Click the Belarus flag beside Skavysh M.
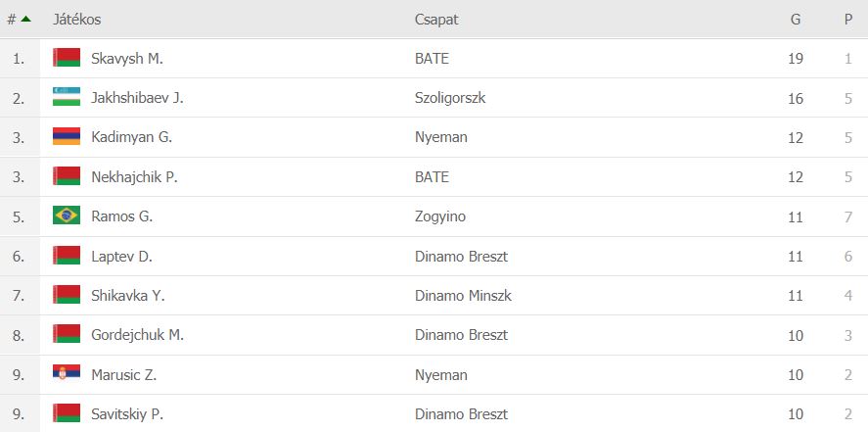The width and height of the screenshot is (868, 432). (67, 58)
